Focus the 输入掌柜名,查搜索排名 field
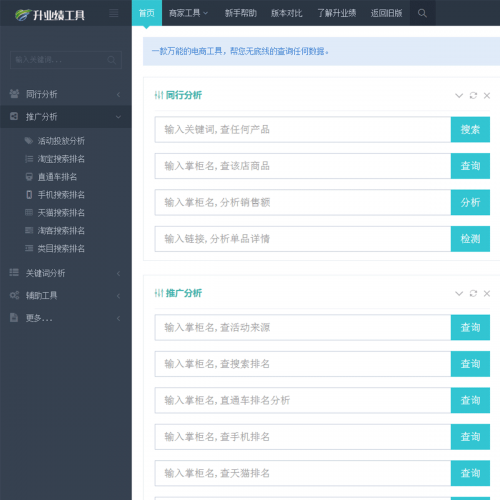The width and height of the screenshot is (500, 500). point(303,364)
